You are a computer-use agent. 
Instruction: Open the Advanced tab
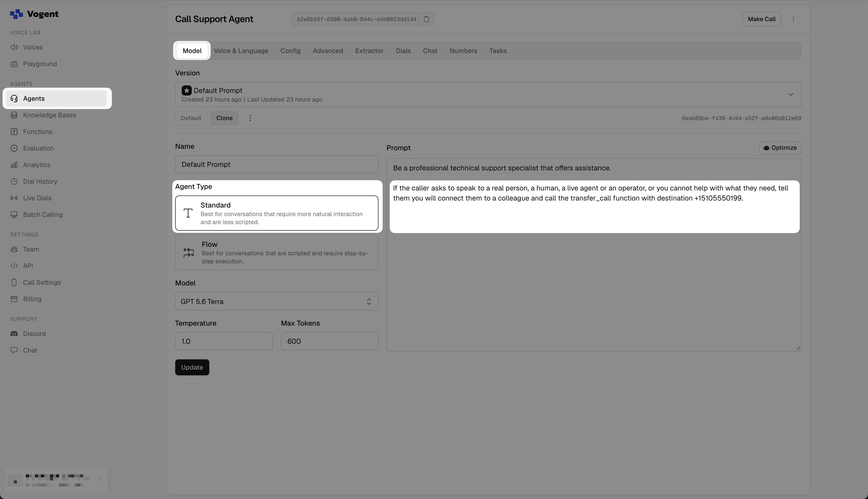328,51
